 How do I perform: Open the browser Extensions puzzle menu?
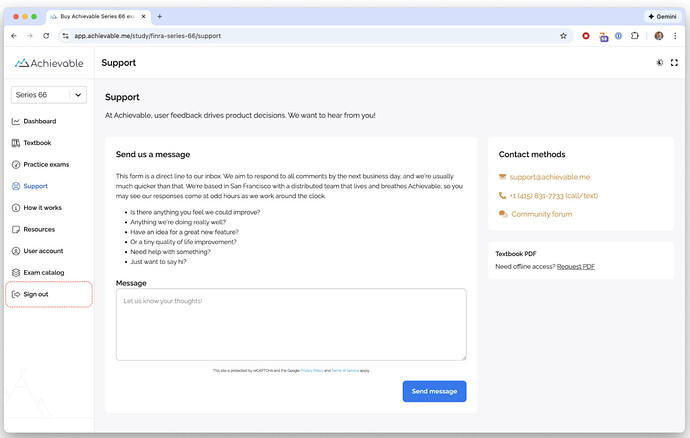pyautogui.click(x=634, y=35)
